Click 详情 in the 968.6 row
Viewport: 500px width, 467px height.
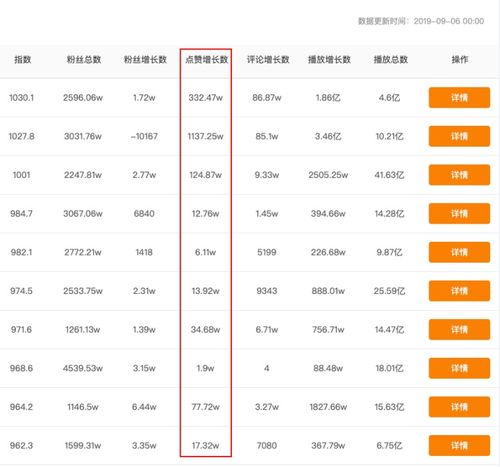pos(459,368)
